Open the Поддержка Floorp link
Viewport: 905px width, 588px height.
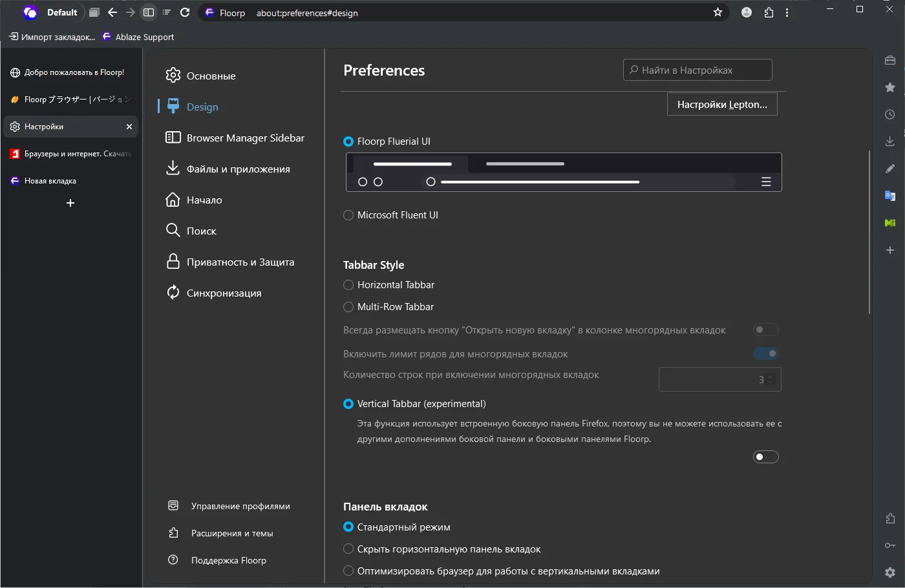[x=228, y=560]
